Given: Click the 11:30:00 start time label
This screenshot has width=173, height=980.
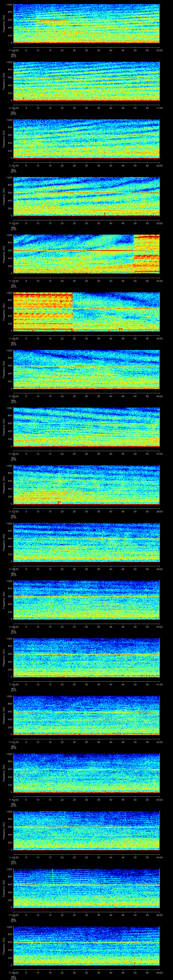Looking at the screenshot, I should [x=13, y=108].
